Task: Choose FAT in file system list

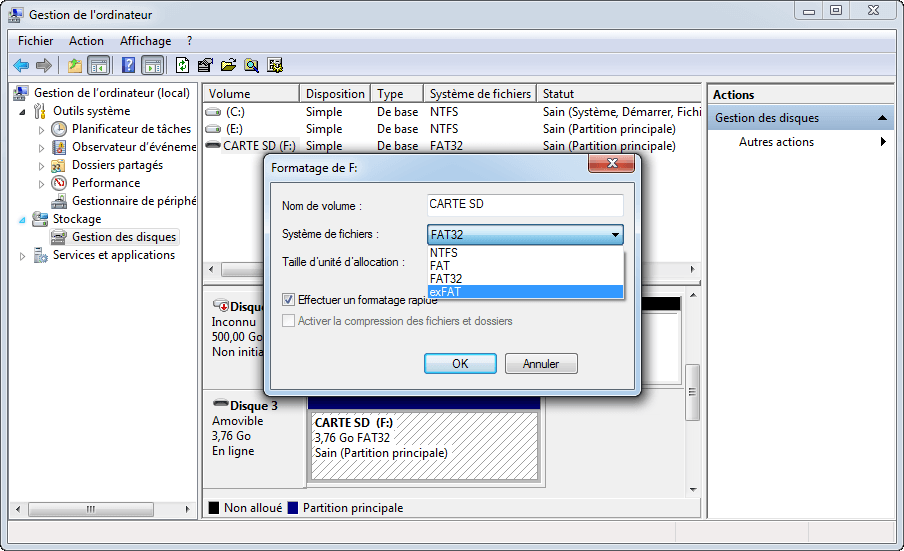Action: 525,266
